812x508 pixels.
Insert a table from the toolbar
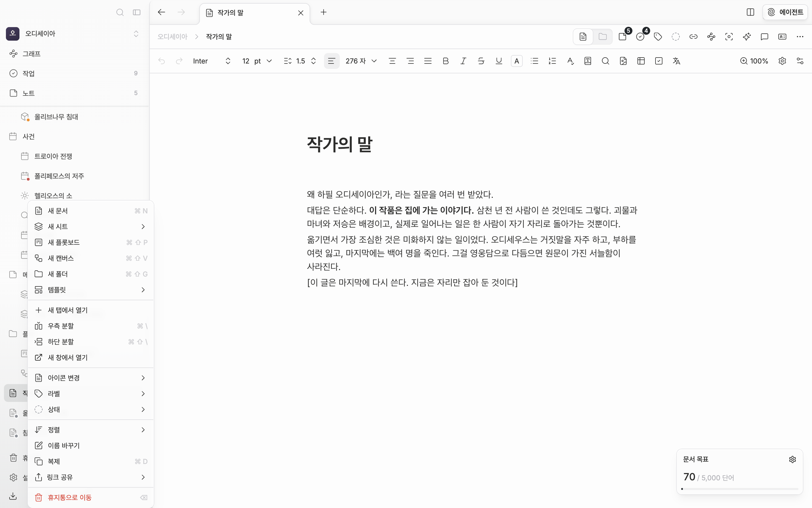pos(641,61)
